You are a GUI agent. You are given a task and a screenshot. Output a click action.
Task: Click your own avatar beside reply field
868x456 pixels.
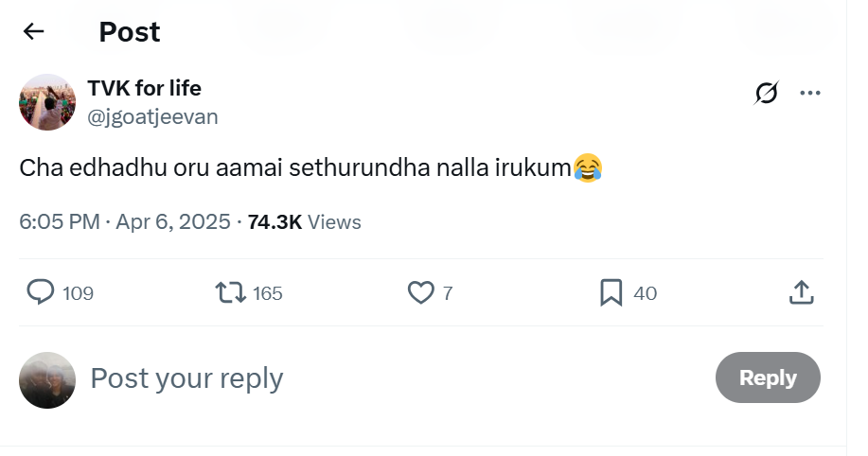47,379
